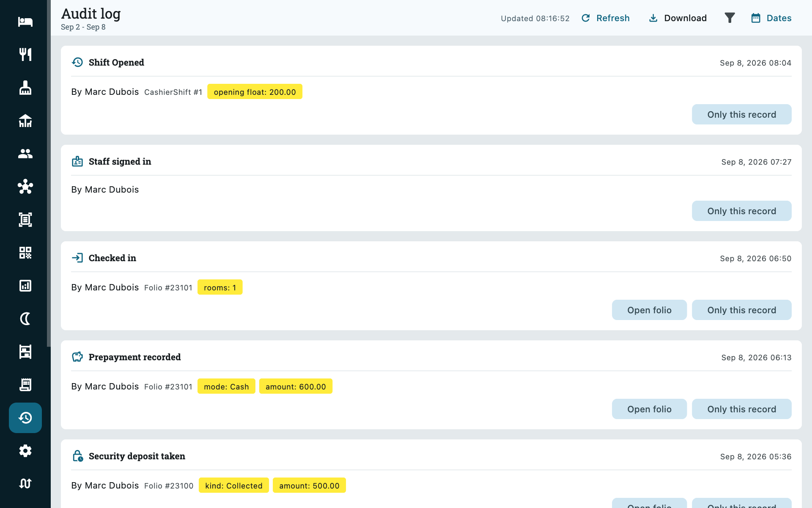Click timestamp Sep 8, 2026 06:13
This screenshot has width=812, height=508.
point(756,357)
